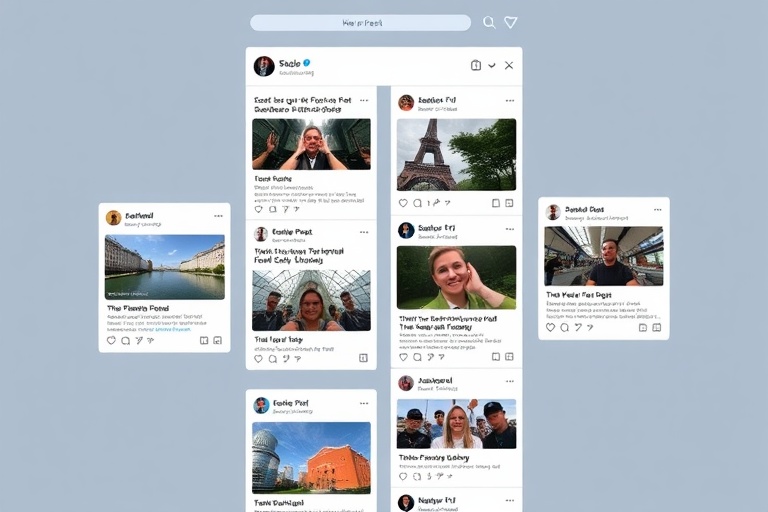Comment on the train station selfie post
Viewport: 768px width, 512px height.
coord(564,327)
